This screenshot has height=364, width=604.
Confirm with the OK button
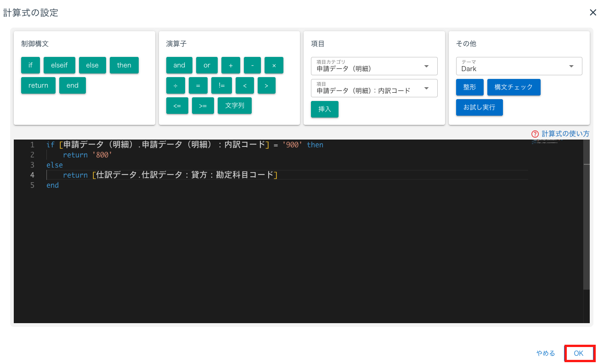coord(579,353)
